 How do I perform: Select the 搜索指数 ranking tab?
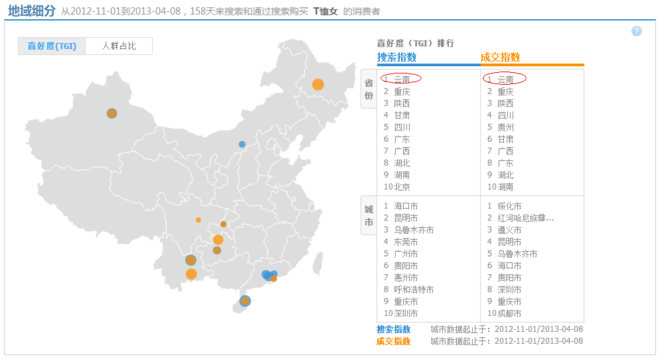(x=397, y=57)
